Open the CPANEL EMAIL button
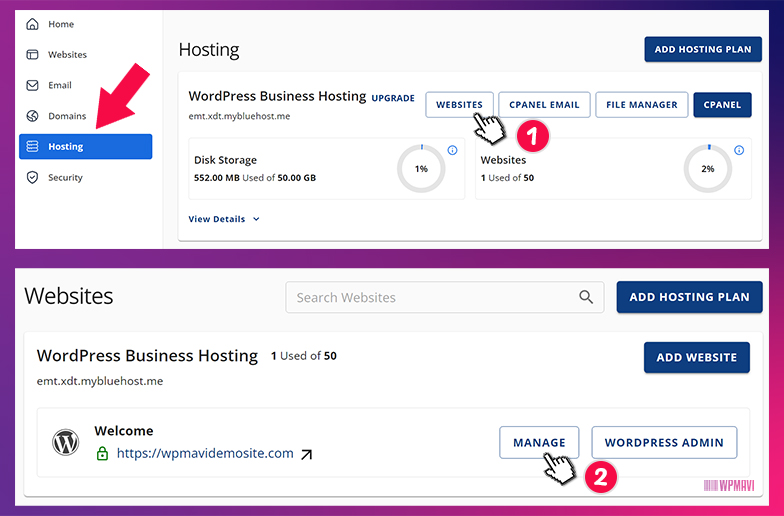 click(544, 105)
